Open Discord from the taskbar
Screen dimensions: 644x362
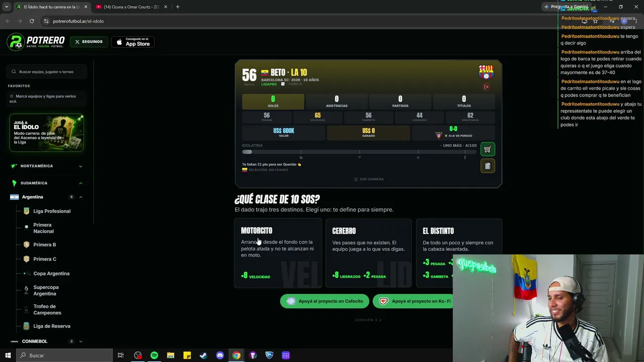coord(220,355)
